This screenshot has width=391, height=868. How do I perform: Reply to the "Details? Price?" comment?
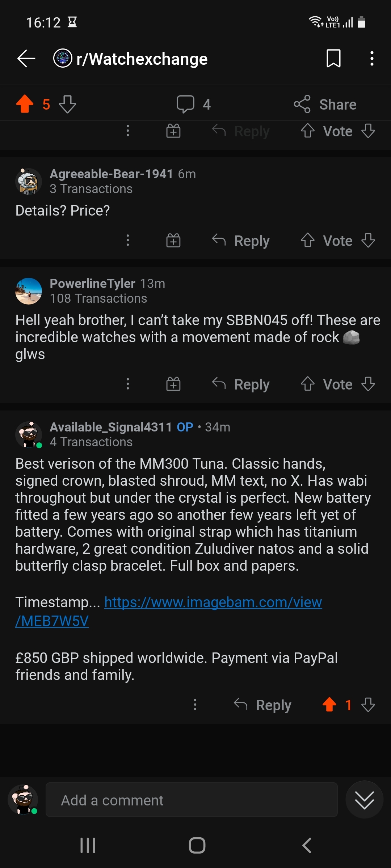pyautogui.click(x=241, y=241)
